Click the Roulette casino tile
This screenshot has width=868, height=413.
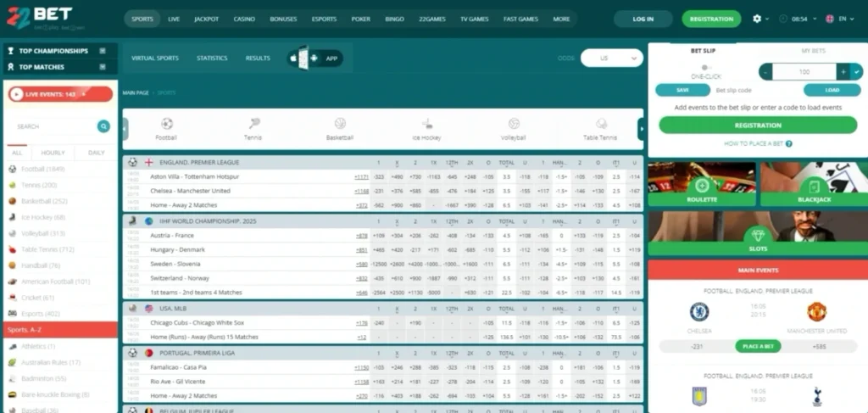point(702,184)
